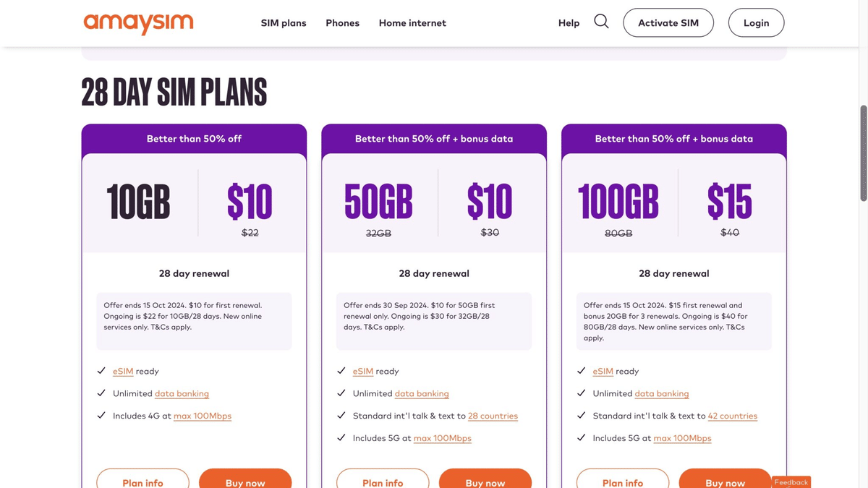Open Plan info for 100GB plan
868x488 pixels.
point(623,480)
